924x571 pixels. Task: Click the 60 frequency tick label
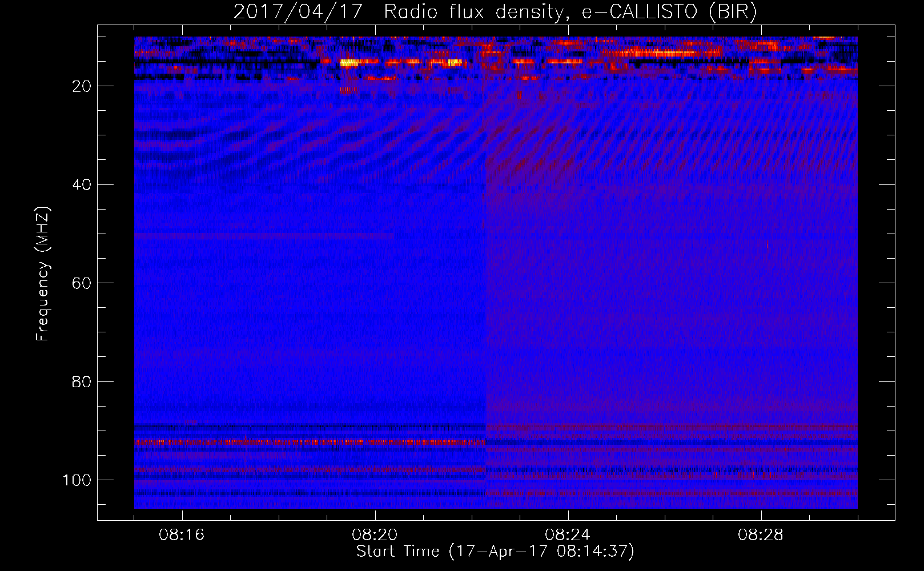pos(82,283)
